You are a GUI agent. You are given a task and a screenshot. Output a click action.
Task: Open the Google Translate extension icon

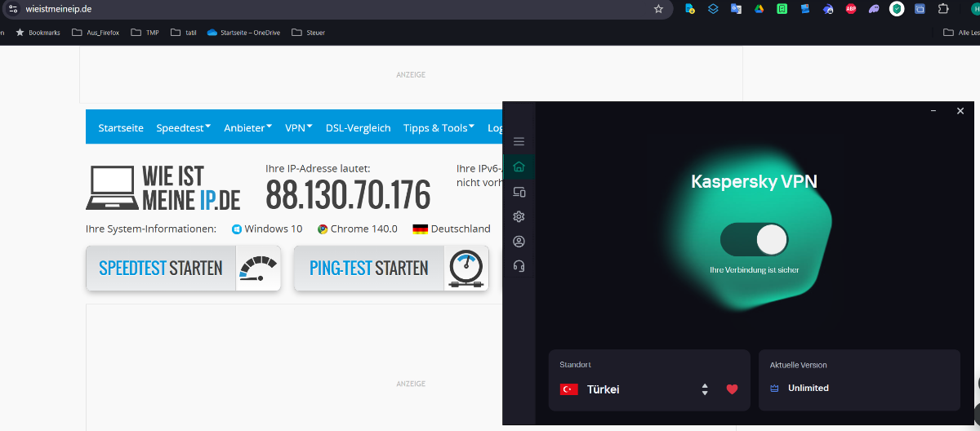pyautogui.click(x=736, y=9)
